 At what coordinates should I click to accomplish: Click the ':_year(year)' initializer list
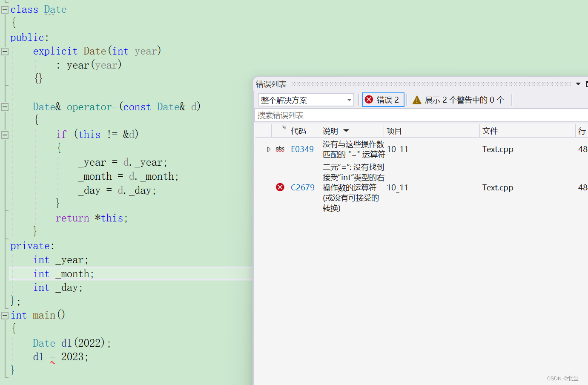click(x=89, y=65)
